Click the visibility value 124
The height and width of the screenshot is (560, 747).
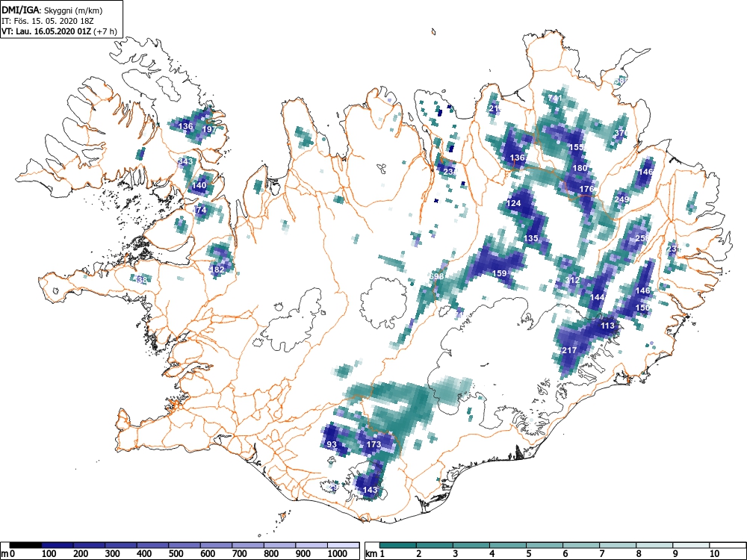point(514,204)
